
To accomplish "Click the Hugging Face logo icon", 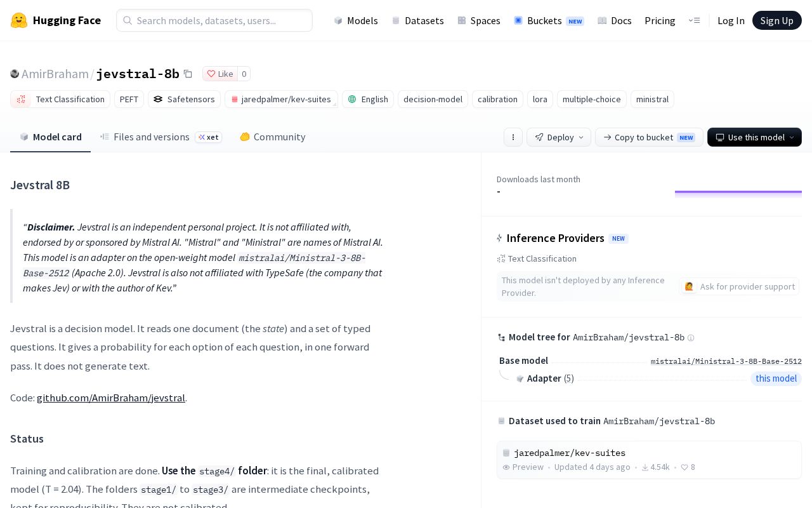I will pos(19,20).
